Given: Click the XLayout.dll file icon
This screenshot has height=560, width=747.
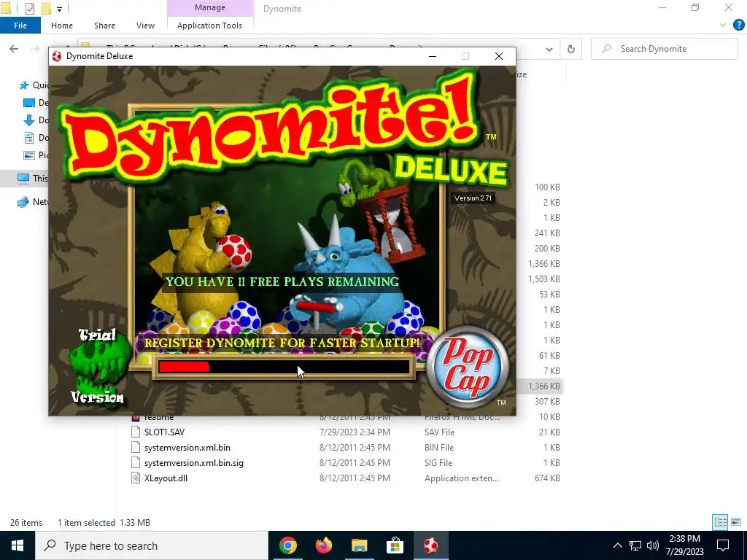Looking at the screenshot, I should click(136, 478).
